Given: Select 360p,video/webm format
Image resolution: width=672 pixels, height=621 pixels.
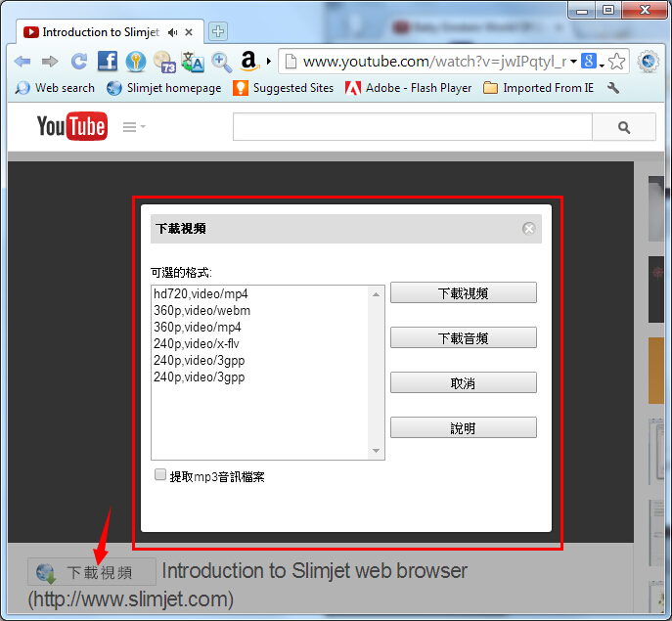Looking at the screenshot, I should 260,311.
